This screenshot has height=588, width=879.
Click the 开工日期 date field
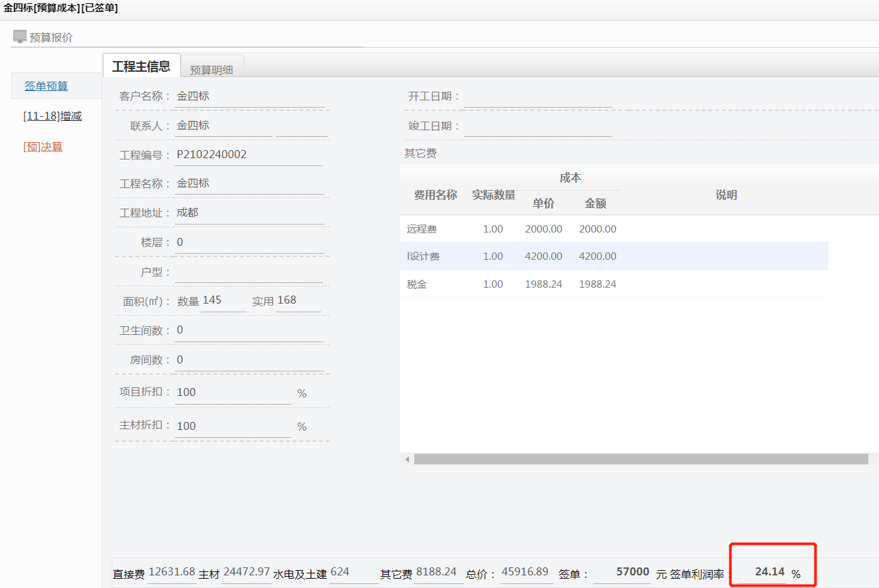pyautogui.click(x=537, y=97)
